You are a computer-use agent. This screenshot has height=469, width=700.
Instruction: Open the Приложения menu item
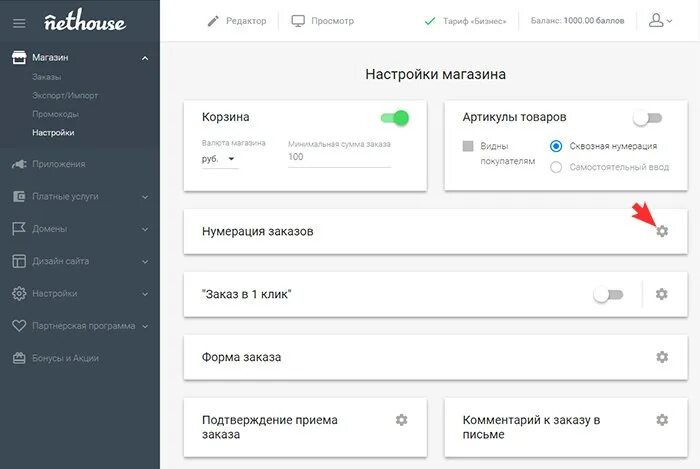coord(58,164)
